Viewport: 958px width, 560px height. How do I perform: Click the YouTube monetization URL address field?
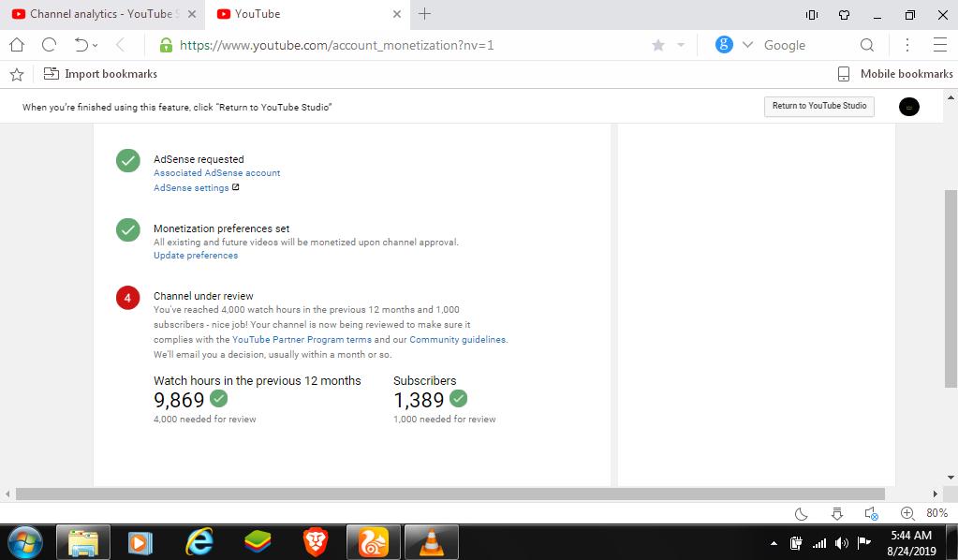coord(336,45)
